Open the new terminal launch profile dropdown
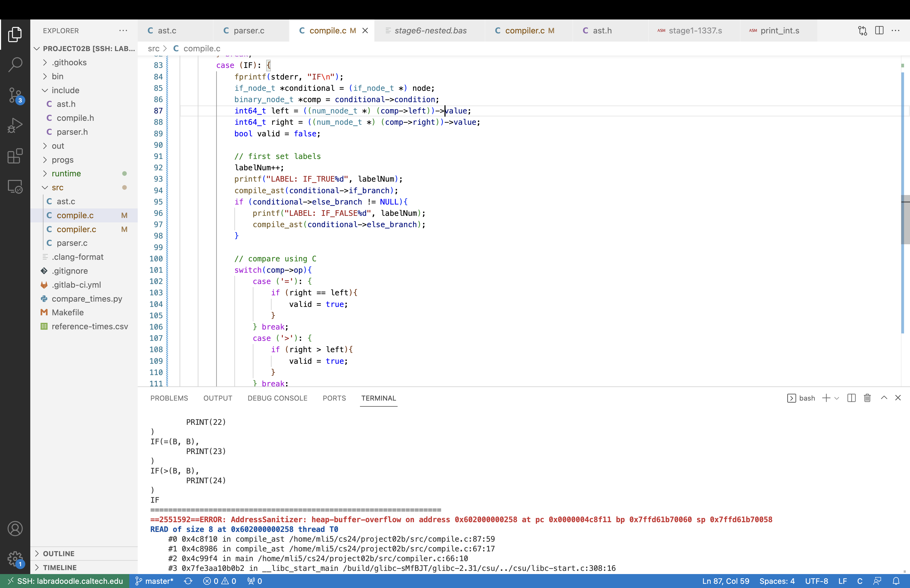The height and width of the screenshot is (588, 910). pos(837,398)
